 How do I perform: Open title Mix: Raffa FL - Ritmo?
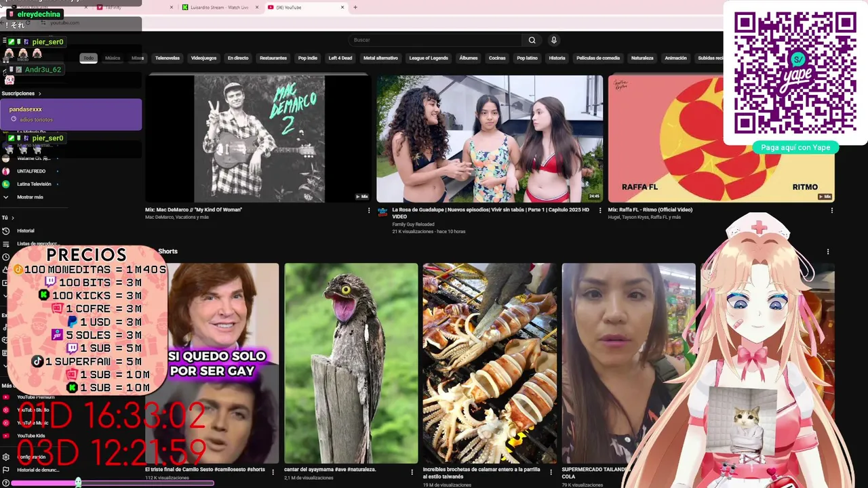click(650, 210)
